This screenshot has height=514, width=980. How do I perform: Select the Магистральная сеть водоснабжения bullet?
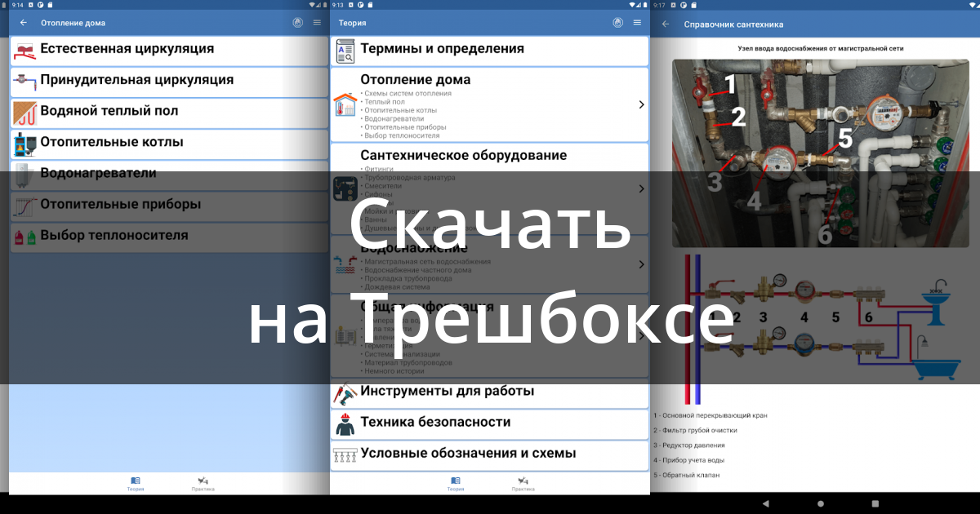point(425,262)
